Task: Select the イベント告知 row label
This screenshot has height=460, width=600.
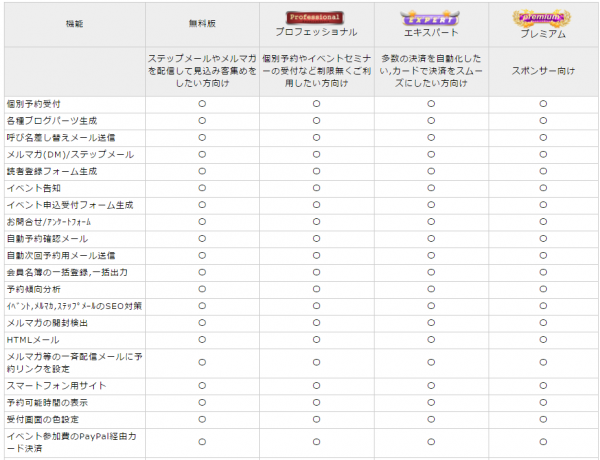Action: (x=34, y=188)
